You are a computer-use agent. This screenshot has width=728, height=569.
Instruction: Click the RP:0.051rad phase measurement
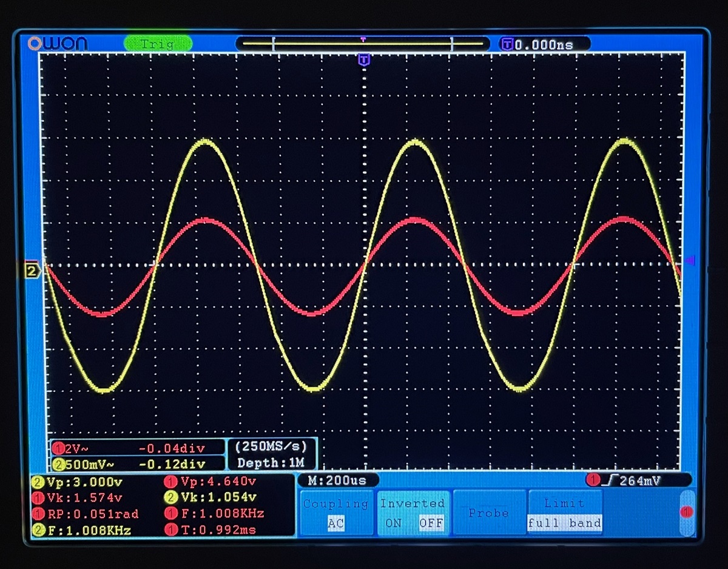[85, 514]
